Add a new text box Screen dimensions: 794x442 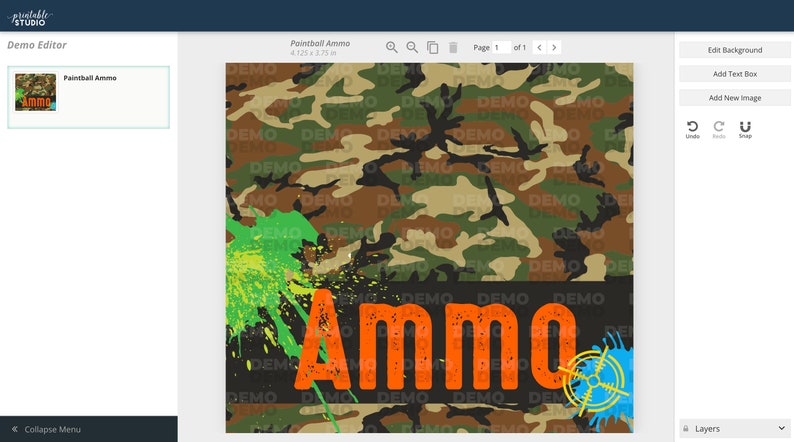735,74
